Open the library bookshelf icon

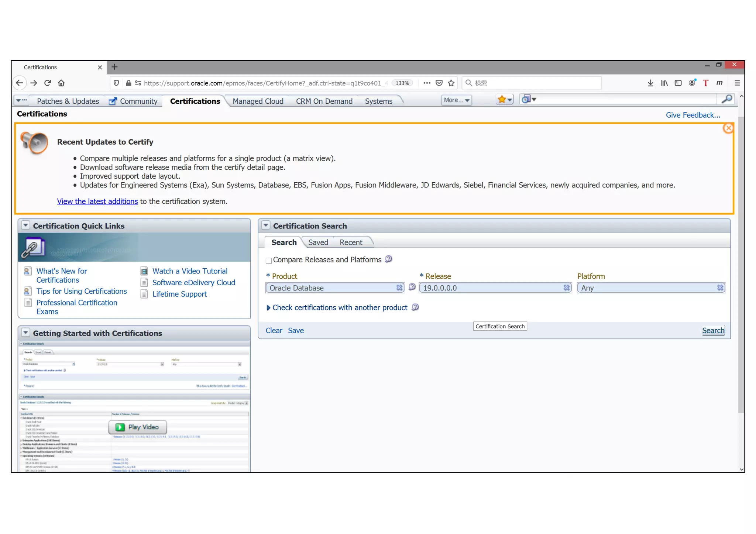[664, 83]
